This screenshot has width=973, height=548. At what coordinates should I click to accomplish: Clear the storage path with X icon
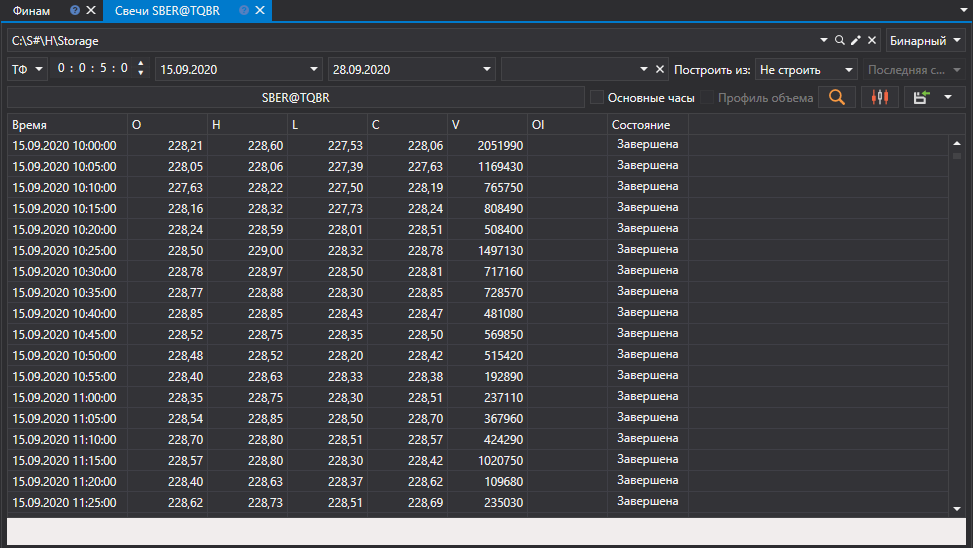click(872, 40)
